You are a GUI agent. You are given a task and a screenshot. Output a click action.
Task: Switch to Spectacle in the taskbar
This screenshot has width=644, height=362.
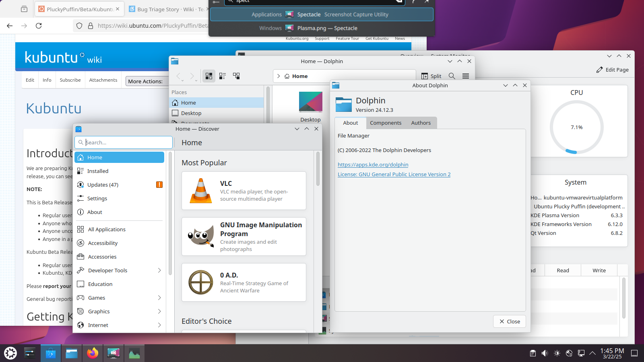(114, 353)
